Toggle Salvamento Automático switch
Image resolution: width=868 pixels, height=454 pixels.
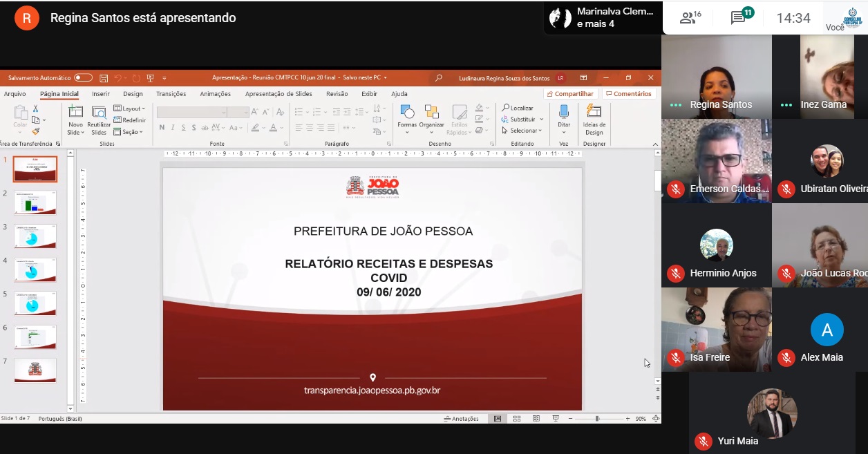tap(83, 78)
